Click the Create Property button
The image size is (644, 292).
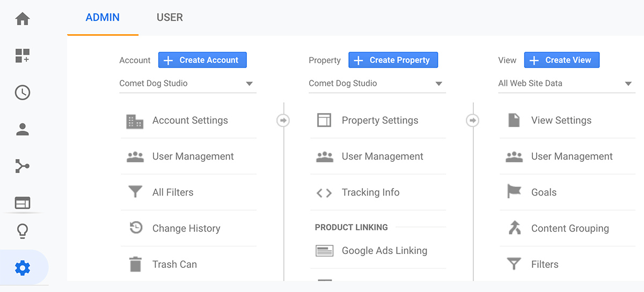click(393, 60)
